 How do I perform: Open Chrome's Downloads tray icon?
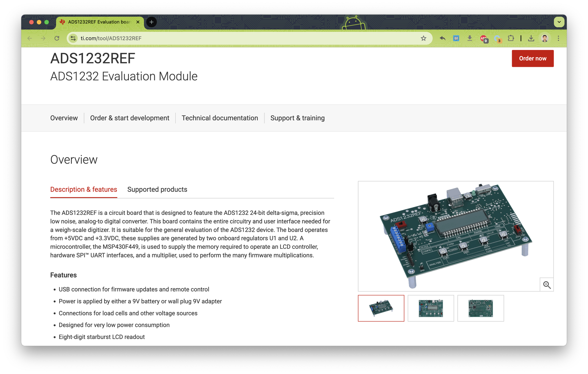[x=531, y=38]
